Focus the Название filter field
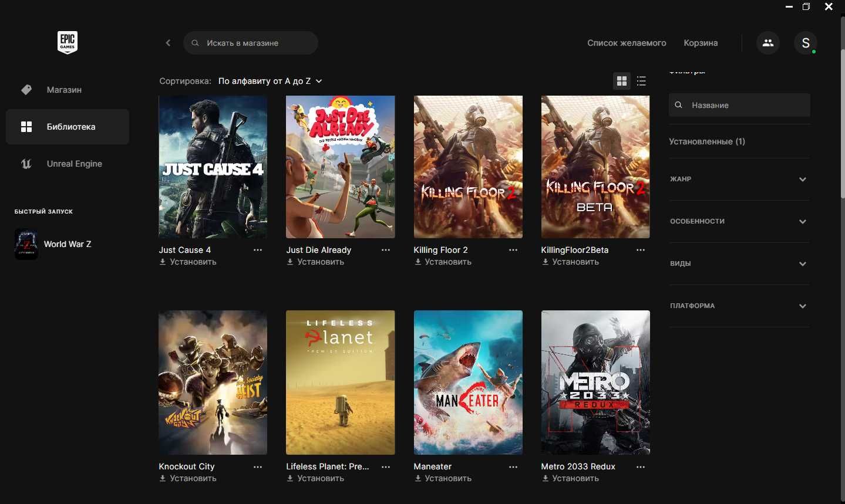This screenshot has width=845, height=504. 739,105
